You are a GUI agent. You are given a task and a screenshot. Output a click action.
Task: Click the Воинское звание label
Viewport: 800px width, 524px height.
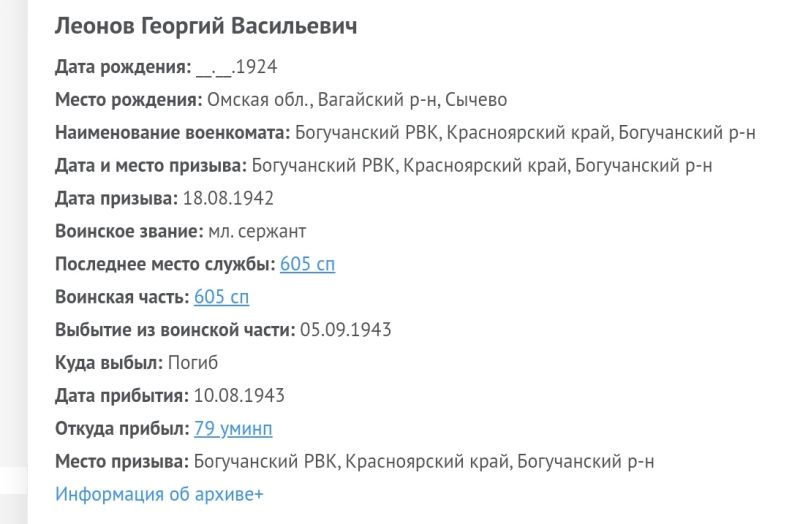point(130,231)
